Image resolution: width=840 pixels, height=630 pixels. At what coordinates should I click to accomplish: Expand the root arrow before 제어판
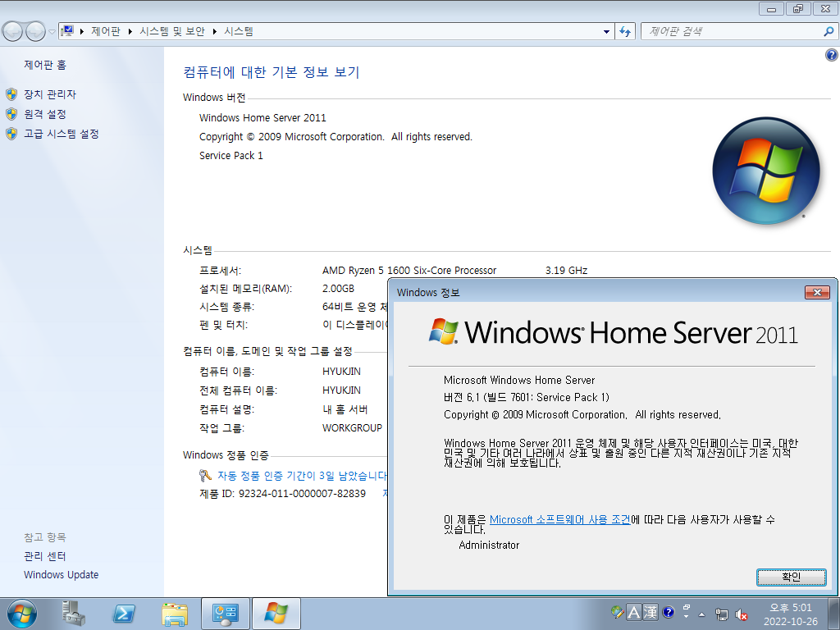tap(81, 32)
